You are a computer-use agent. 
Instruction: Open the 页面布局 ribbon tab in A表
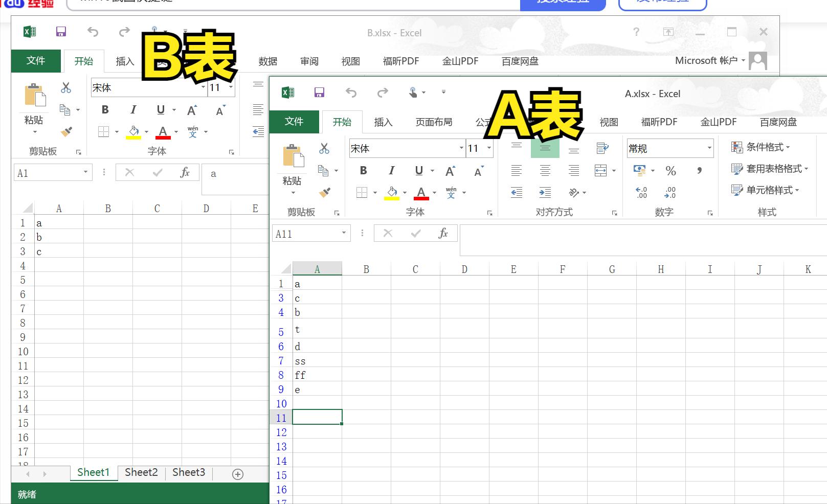(434, 122)
